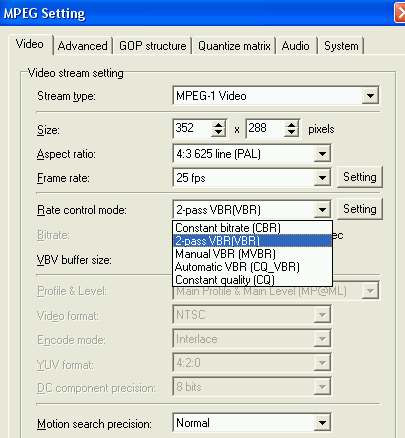
Task: Open the Motion search precision dropdown
Action: [322, 423]
